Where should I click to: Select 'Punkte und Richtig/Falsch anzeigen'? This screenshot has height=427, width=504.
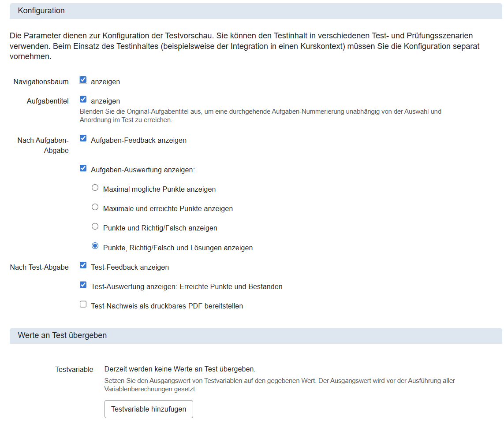click(x=95, y=226)
